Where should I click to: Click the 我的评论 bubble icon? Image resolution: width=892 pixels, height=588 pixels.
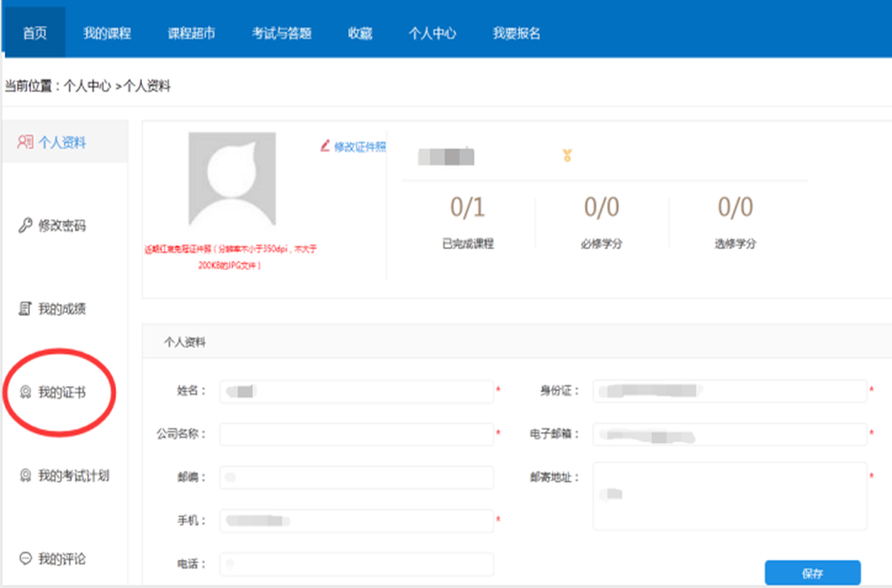tap(26, 558)
